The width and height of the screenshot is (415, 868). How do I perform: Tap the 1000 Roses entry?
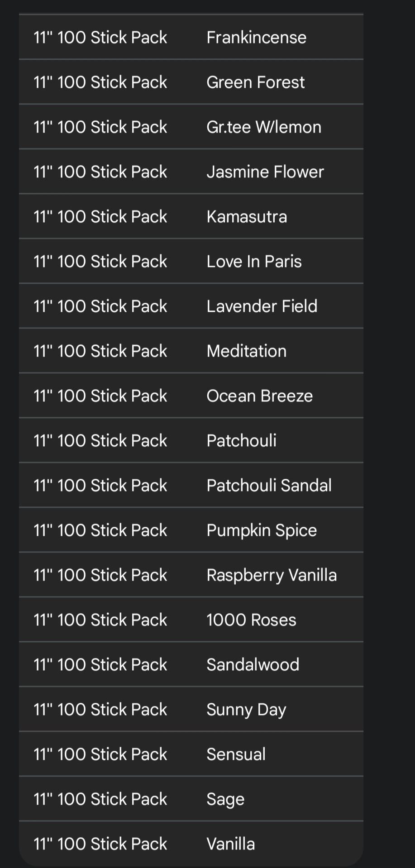click(251, 620)
